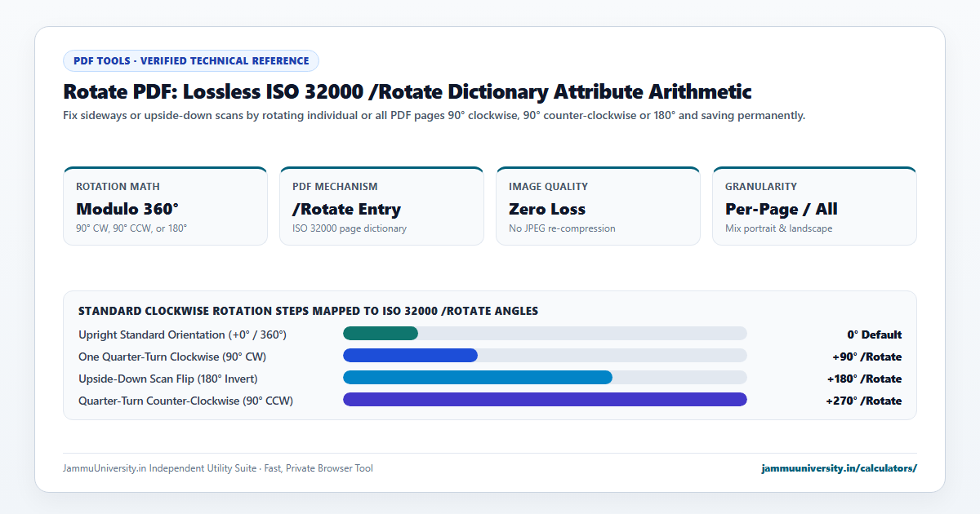Click the "No JPEG re-compression" caption

562,228
